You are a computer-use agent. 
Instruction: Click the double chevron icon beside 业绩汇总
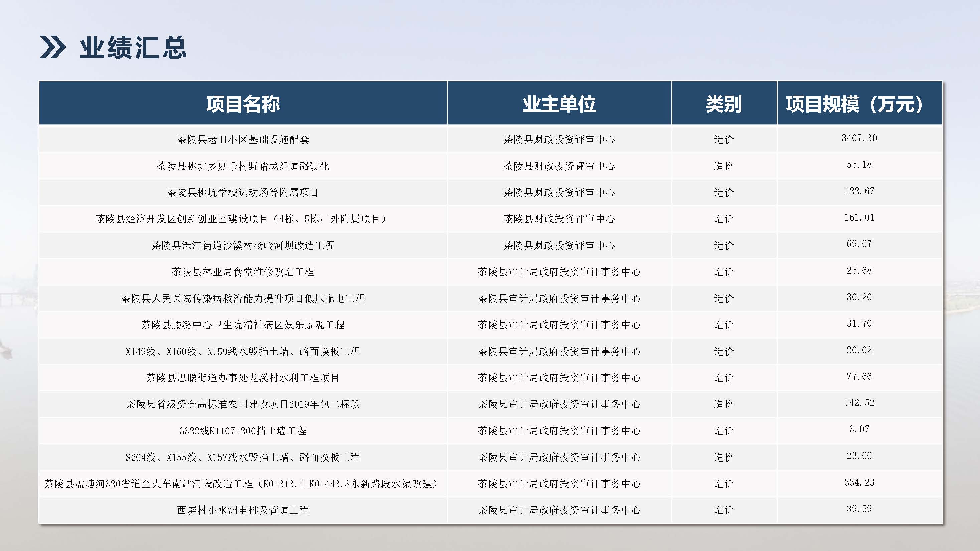tap(53, 47)
